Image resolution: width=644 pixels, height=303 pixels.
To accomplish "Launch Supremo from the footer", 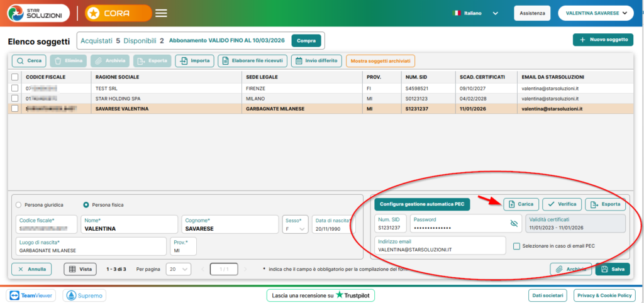I will coord(84,295).
